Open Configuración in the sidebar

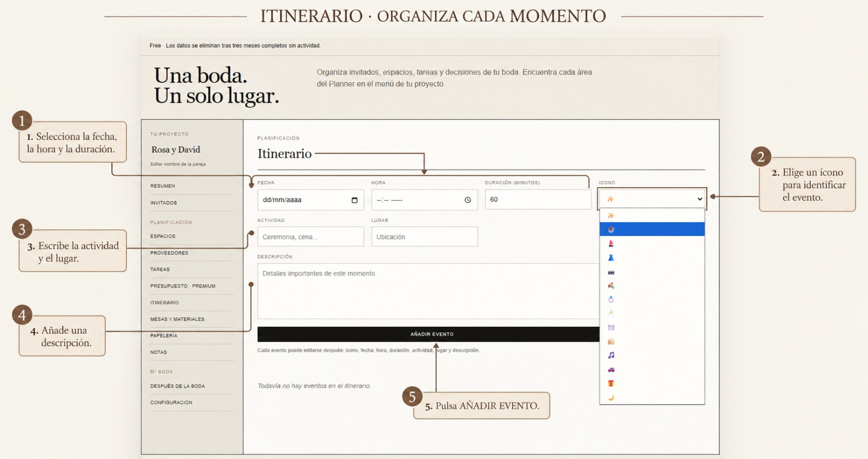click(171, 403)
